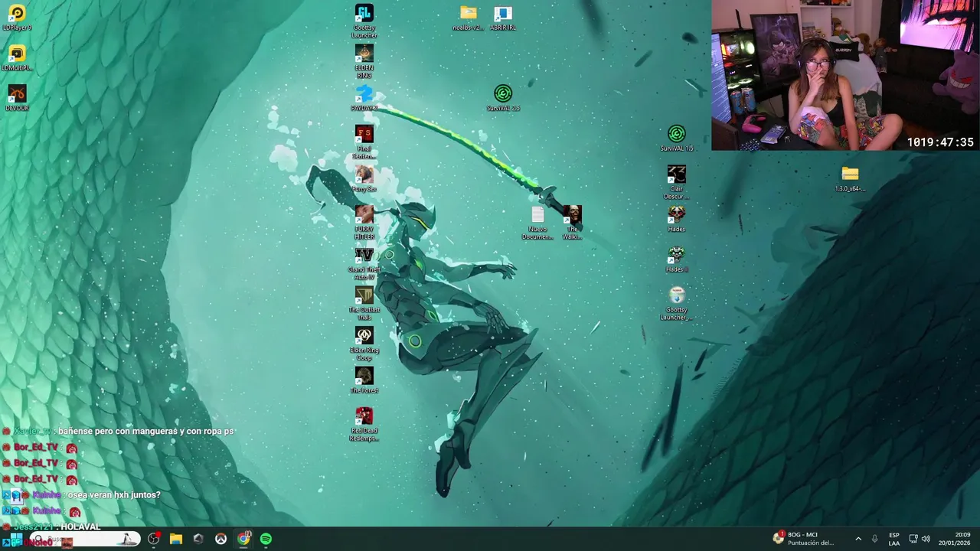980x551 pixels.
Task: Open the BOG - MCI score widget
Action: tap(803, 539)
